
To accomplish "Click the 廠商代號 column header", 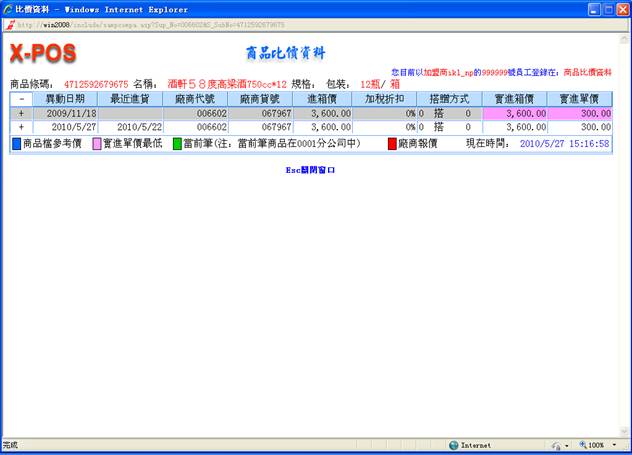I will pyautogui.click(x=196, y=99).
